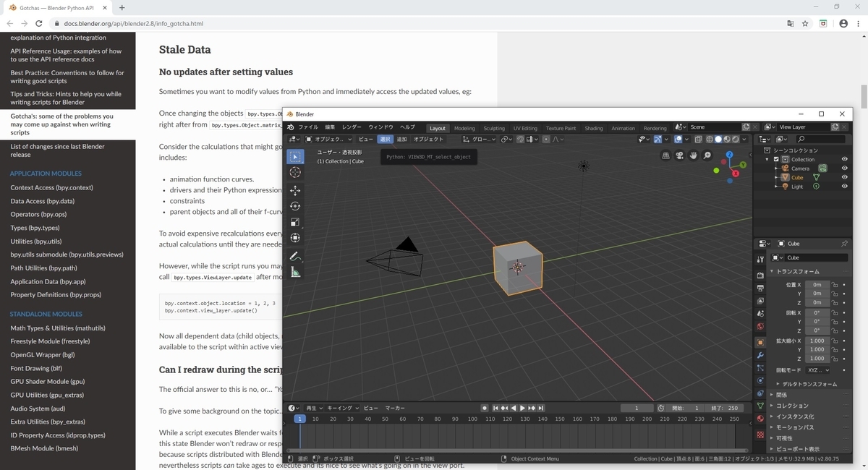Viewport: 868px width, 470px height.
Task: Pin the Cube properties editor
Action: click(x=844, y=244)
